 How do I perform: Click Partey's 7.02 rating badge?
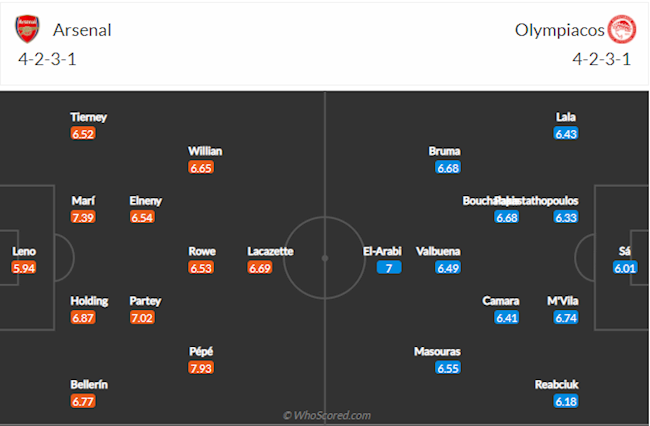145,318
